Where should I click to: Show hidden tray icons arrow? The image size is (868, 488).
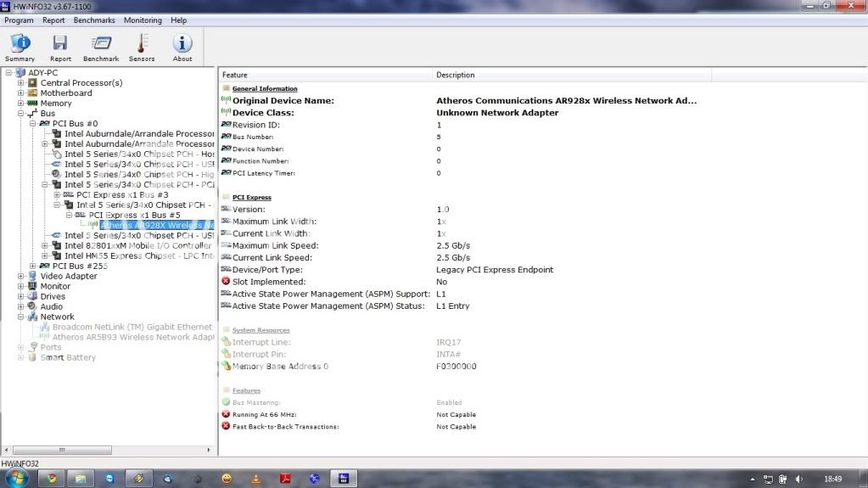753,480
